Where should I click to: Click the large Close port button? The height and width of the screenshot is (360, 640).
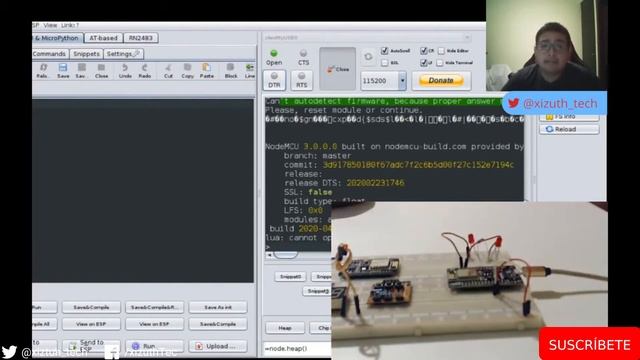(338, 69)
